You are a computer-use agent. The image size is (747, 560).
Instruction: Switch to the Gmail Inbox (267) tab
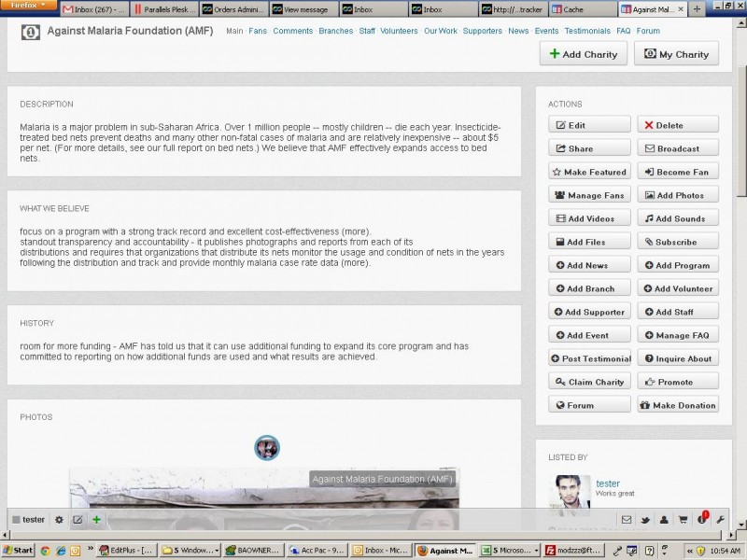tap(94, 9)
